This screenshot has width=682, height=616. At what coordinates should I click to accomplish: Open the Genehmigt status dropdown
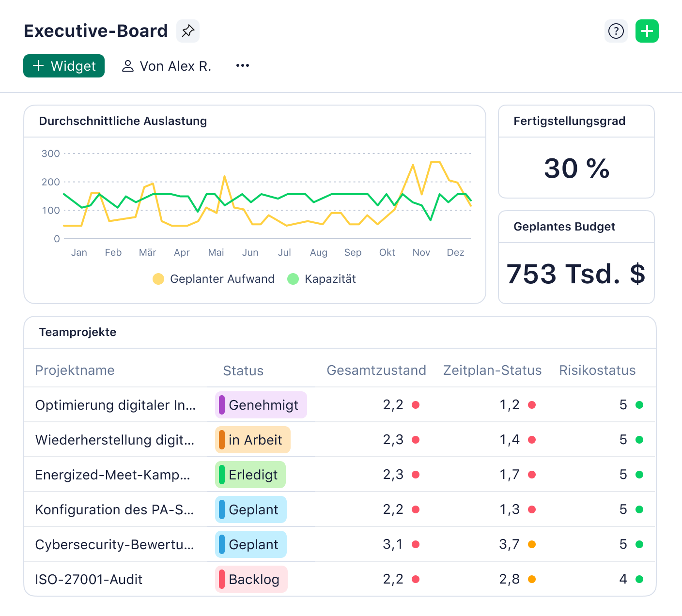coord(261,405)
